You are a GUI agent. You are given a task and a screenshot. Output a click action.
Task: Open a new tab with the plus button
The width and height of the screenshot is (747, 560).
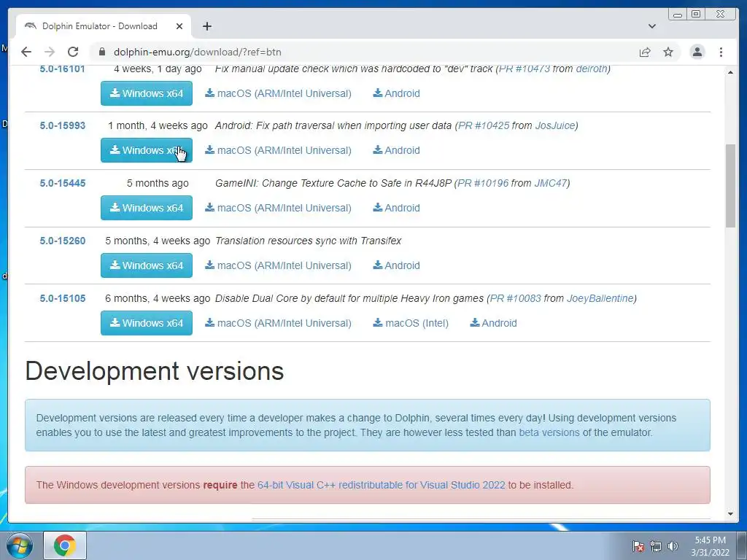pos(206,26)
